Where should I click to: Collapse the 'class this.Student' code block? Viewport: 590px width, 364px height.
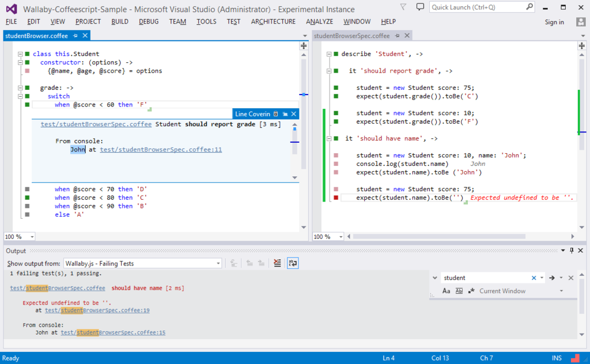point(20,54)
